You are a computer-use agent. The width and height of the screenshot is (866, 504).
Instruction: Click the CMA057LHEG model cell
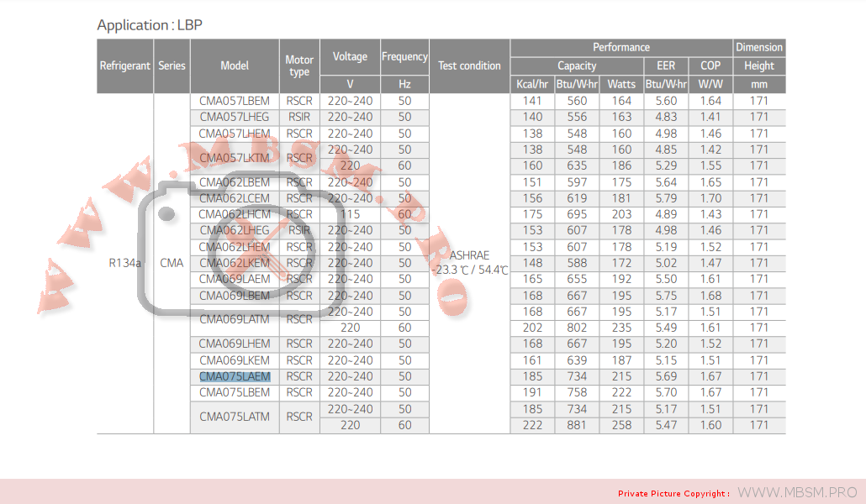(235, 117)
